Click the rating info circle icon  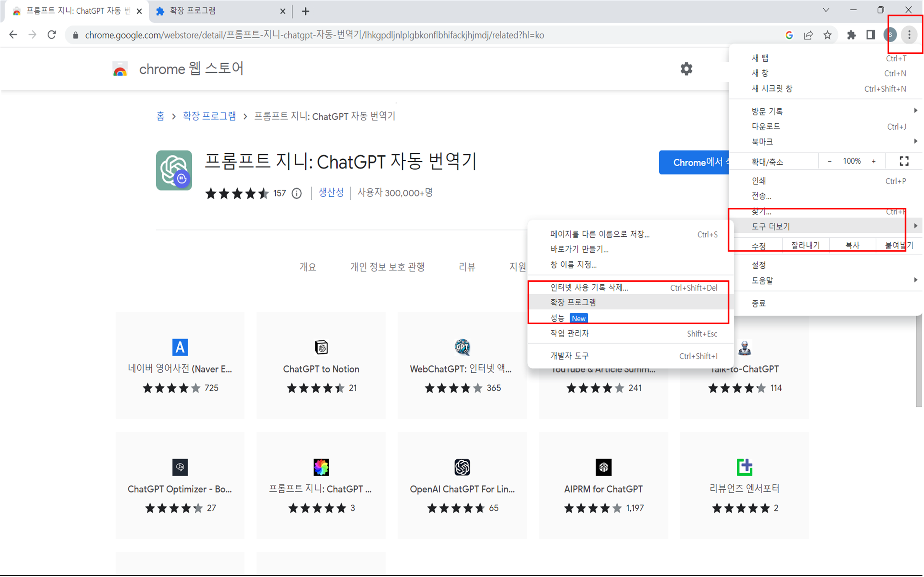pyautogui.click(x=297, y=194)
